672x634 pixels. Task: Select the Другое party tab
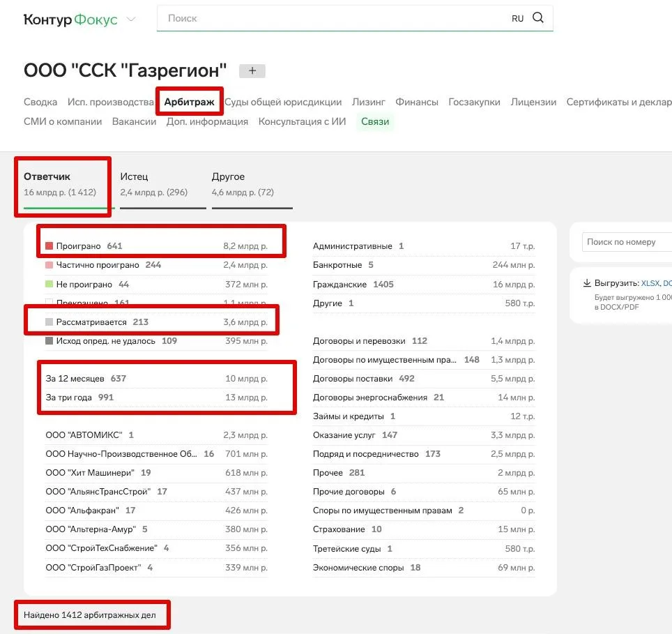pos(228,176)
